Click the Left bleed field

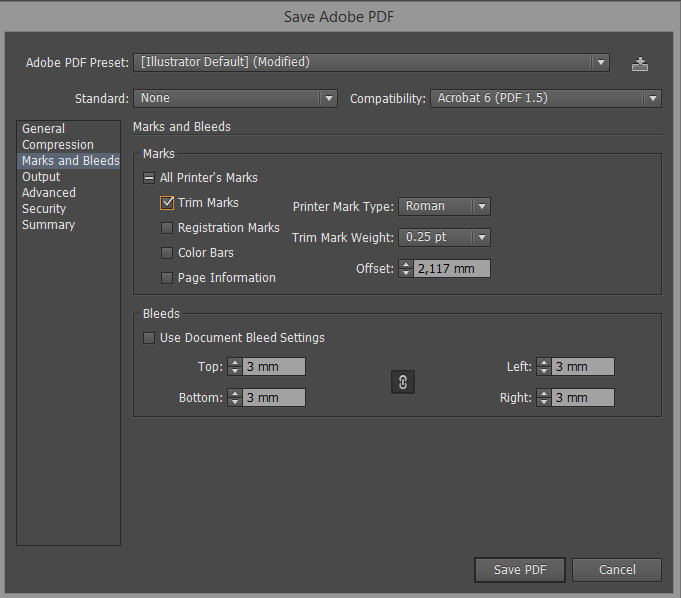pyautogui.click(x=583, y=367)
